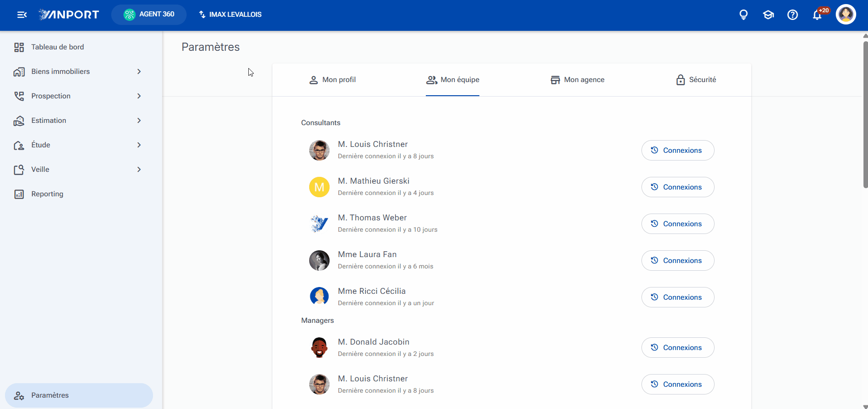Expand the Biens immobiliers chevron
This screenshot has height=409, width=868.
(139, 72)
